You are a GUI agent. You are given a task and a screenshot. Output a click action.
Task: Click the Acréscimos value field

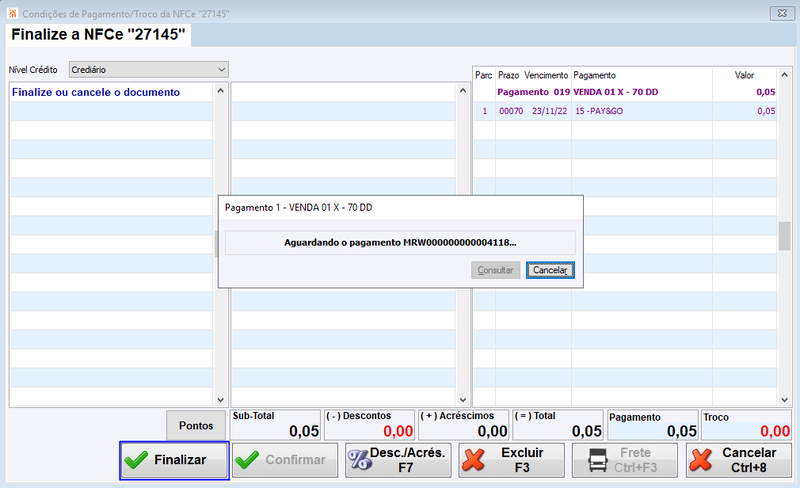tap(464, 425)
